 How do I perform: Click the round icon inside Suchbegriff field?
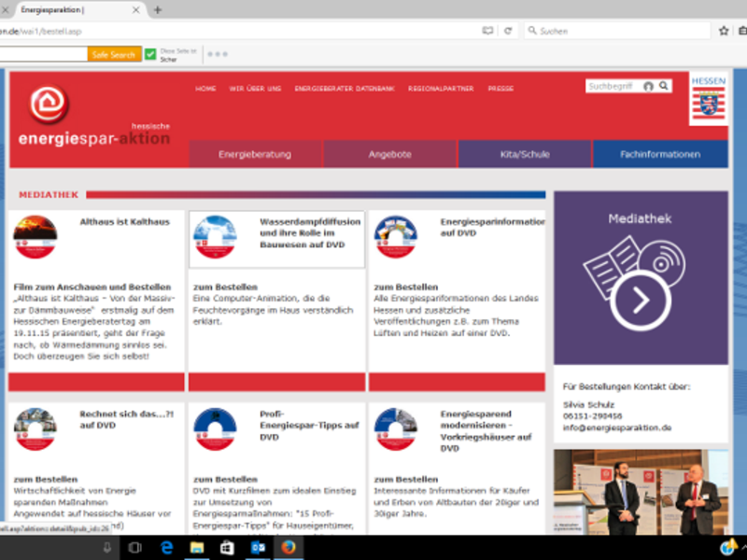coord(648,86)
